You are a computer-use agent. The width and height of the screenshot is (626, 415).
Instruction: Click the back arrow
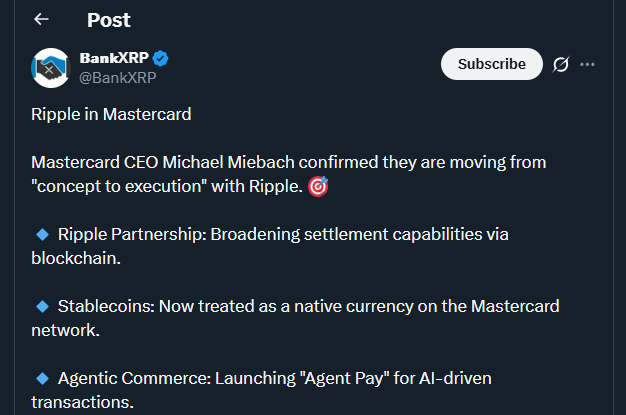(41, 19)
